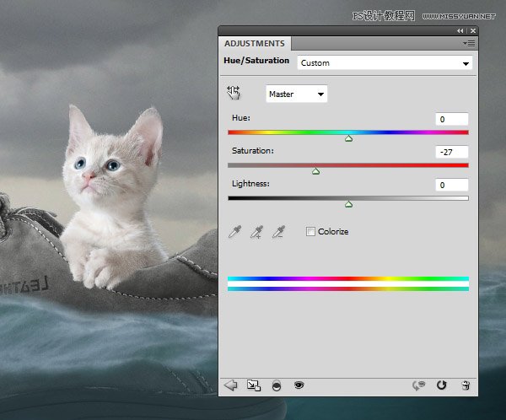This screenshot has height=420, width=506.
Task: Switch panel to expanded view icon
Action: (253, 385)
